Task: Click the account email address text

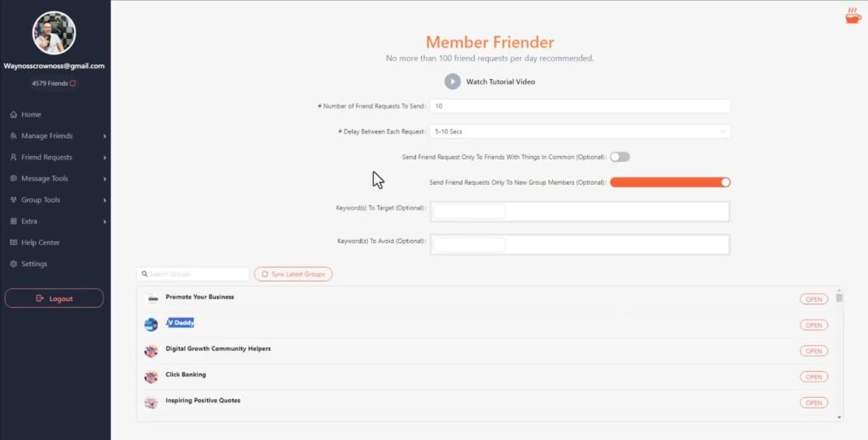Action: point(54,66)
